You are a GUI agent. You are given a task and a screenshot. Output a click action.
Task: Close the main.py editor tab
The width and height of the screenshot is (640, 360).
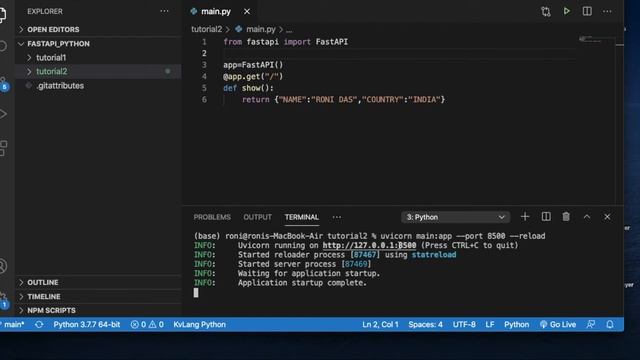coord(247,12)
